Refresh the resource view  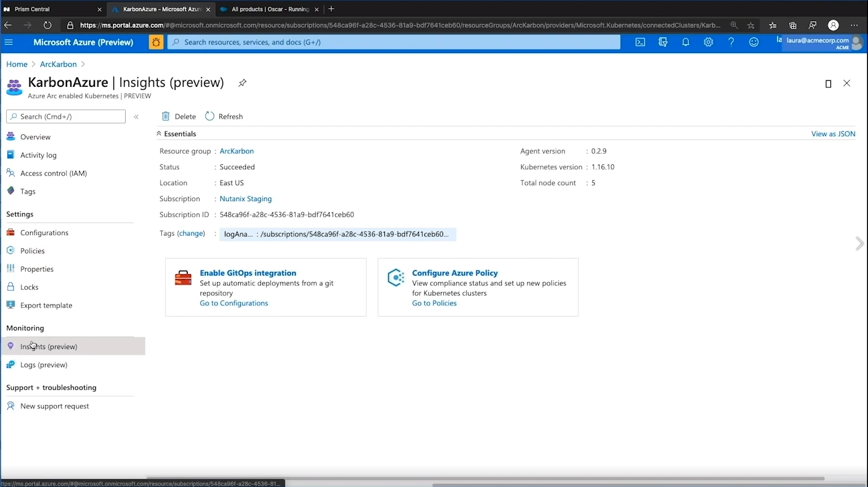click(x=224, y=116)
